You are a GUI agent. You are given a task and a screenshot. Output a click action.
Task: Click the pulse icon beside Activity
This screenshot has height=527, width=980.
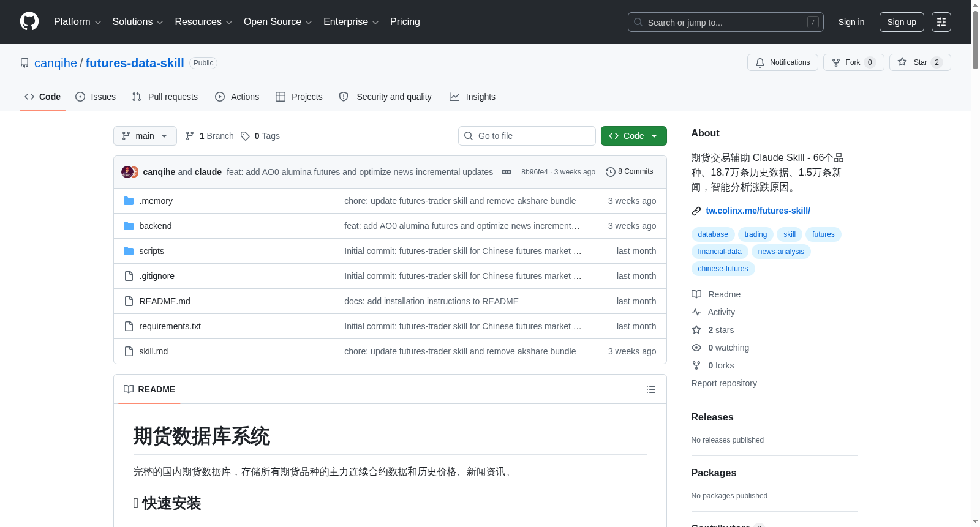(x=696, y=312)
